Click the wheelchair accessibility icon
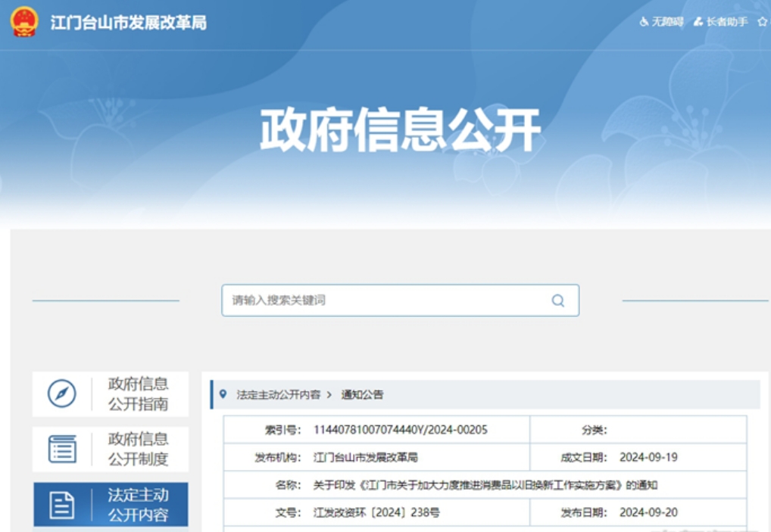Image resolution: width=771 pixels, height=532 pixels. (x=644, y=22)
